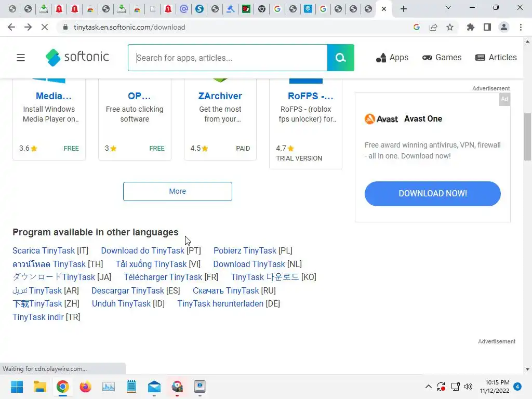Focus the 'Search for apps, articles' field
Image resolution: width=532 pixels, height=399 pixels.
[x=228, y=58]
